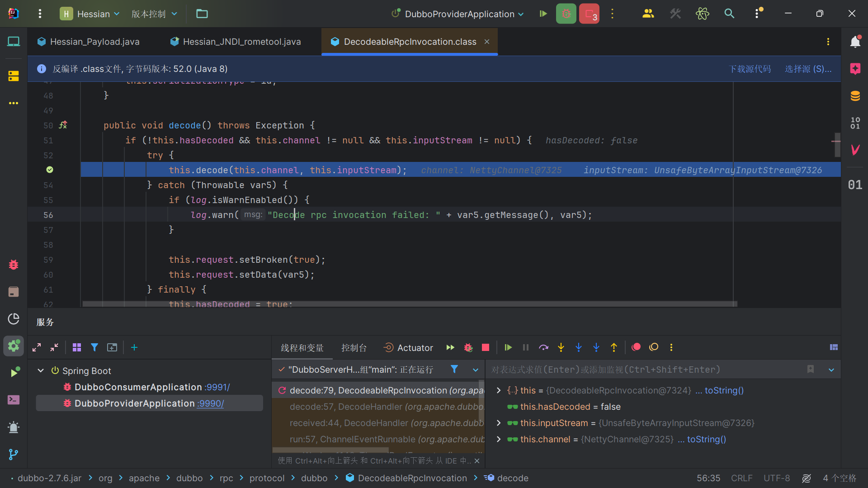Open the build tools hammer icon
Image resolution: width=868 pixels, height=488 pixels.
pyautogui.click(x=675, y=14)
